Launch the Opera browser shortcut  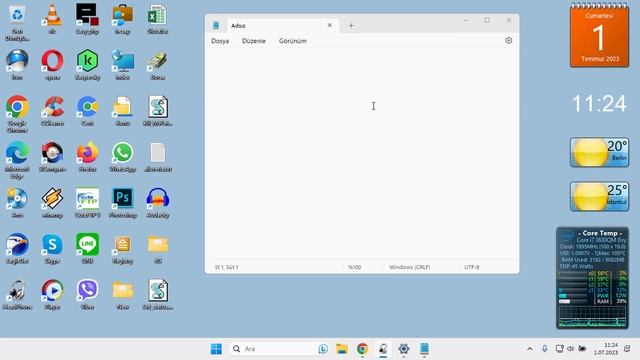(52, 65)
